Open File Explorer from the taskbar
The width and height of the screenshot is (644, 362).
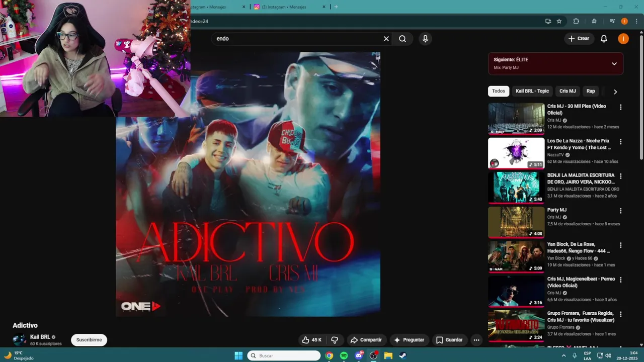click(388, 355)
